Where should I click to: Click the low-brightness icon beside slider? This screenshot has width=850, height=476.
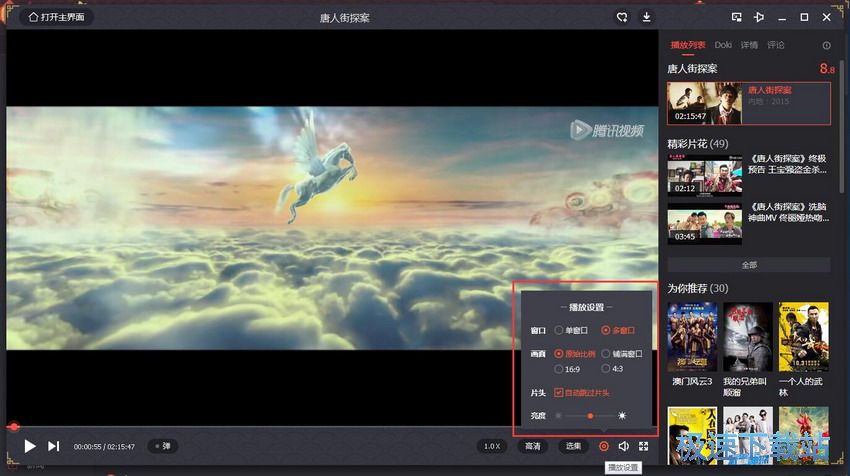point(558,416)
